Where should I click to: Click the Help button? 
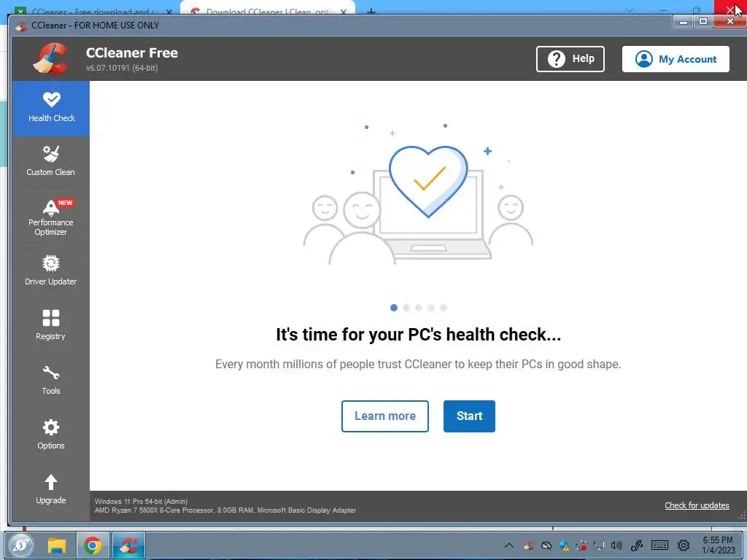pyautogui.click(x=570, y=59)
